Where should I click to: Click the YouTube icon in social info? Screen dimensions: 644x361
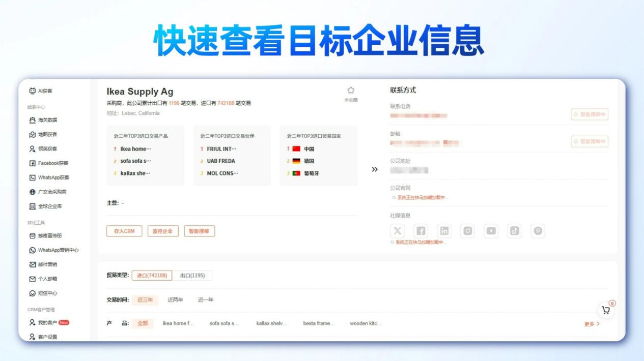490,230
